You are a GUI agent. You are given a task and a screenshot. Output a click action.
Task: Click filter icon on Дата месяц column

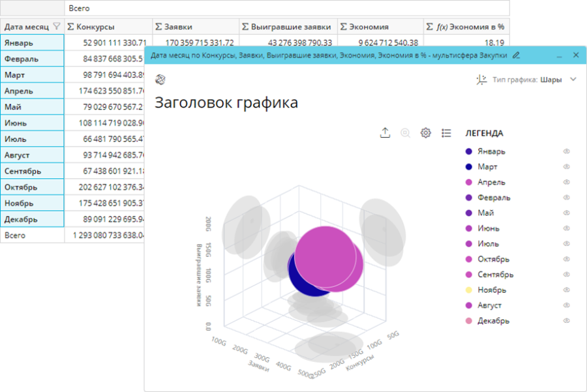coord(57,27)
